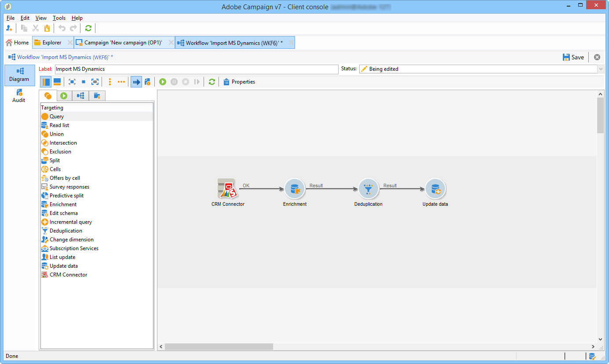Switch to the Home tab
Viewport: 609px width, 364px height.
[x=17, y=43]
